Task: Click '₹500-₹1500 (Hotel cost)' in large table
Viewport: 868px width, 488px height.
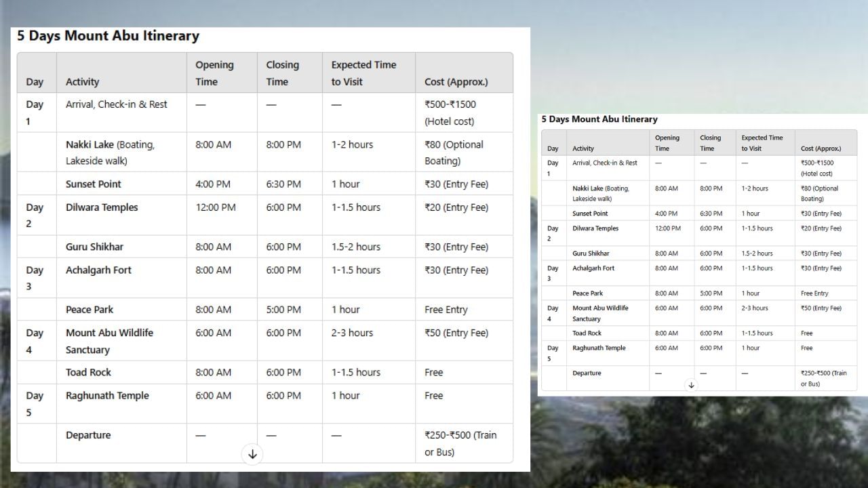Action: click(450, 113)
